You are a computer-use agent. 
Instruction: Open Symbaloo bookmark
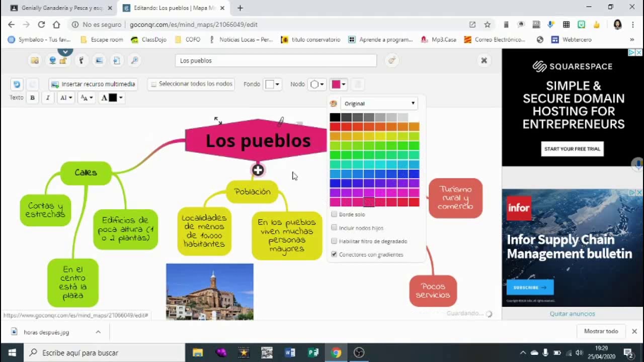point(39,40)
